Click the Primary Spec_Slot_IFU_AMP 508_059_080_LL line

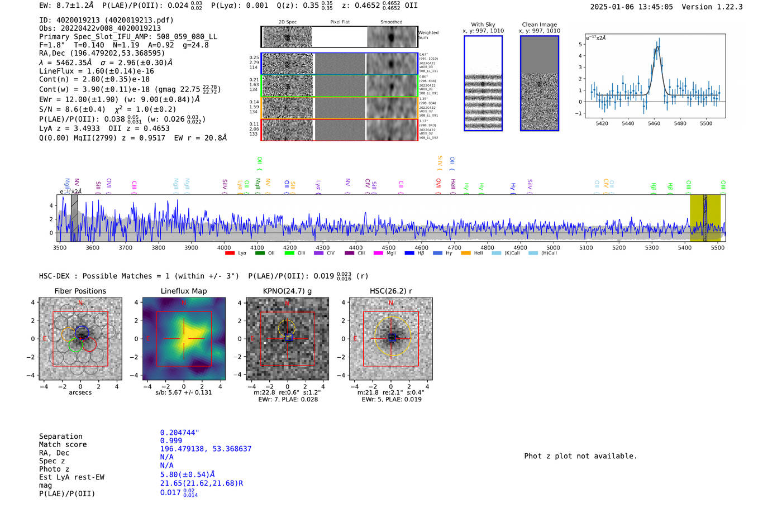tap(128, 37)
